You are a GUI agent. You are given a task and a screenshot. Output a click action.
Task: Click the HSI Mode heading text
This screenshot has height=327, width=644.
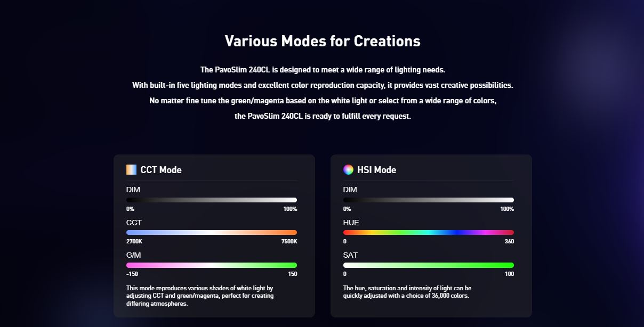376,170
